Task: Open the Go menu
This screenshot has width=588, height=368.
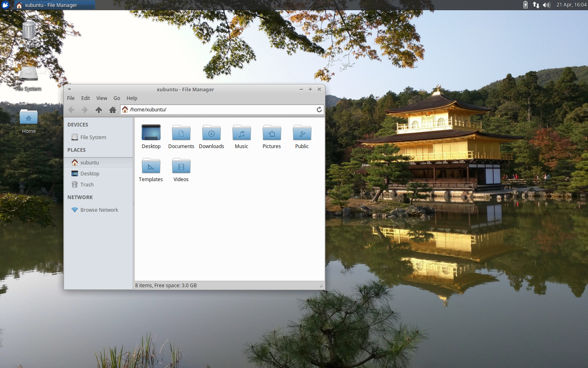Action: 117,98
